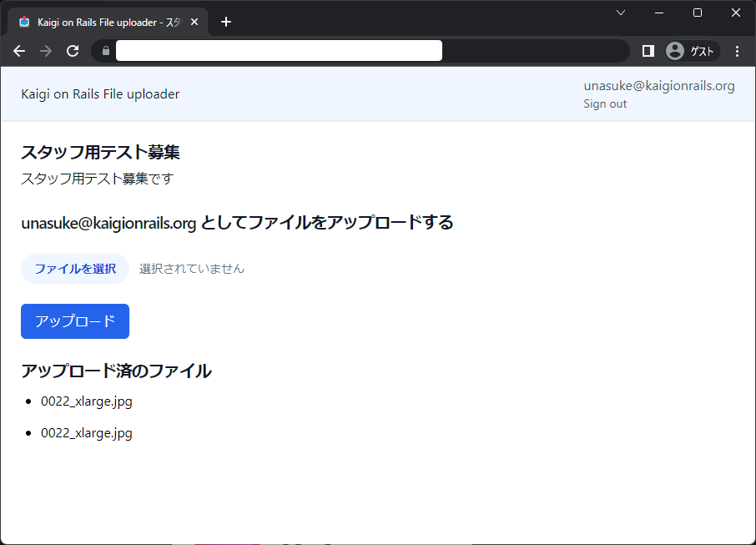Click the アップロード済のファイル heading
This screenshot has height=545, width=756.
click(116, 371)
